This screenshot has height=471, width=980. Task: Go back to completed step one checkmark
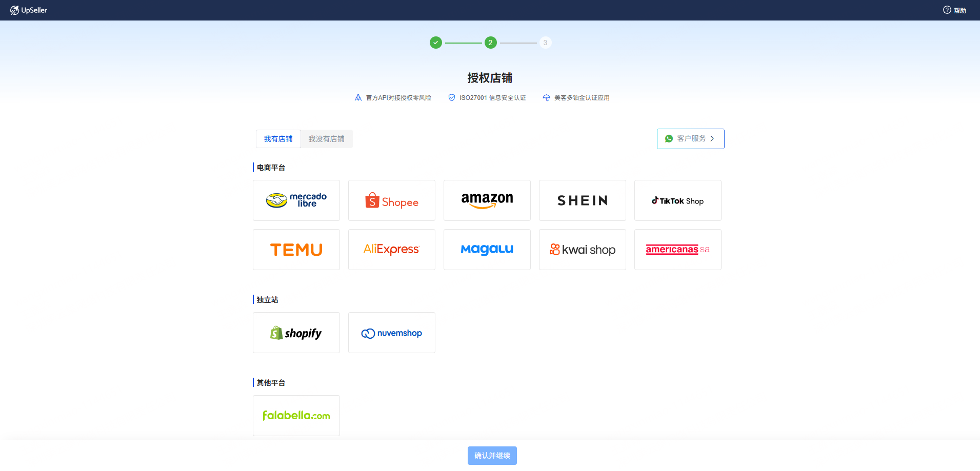click(x=436, y=43)
